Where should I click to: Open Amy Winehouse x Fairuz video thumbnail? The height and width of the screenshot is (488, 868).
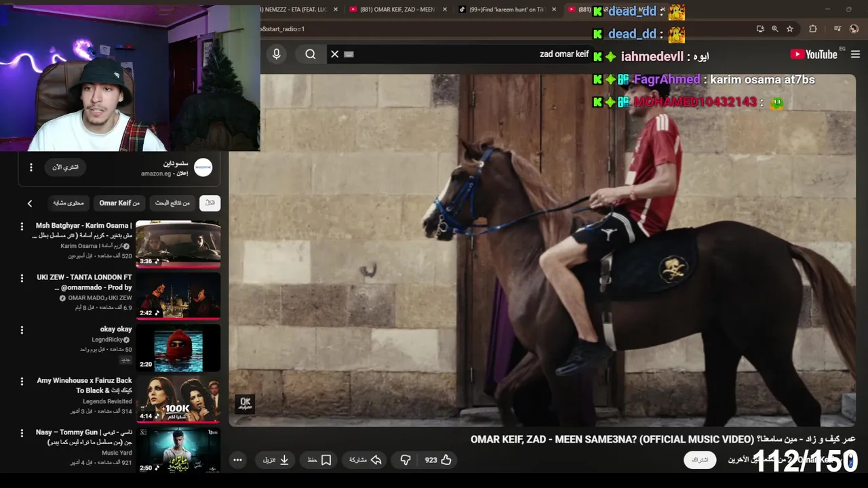178,399
